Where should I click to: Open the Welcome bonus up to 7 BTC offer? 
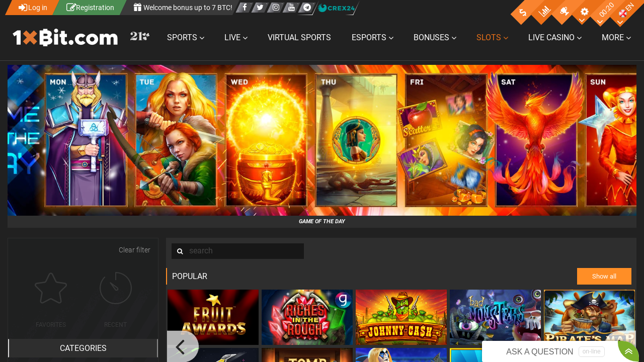coord(183,8)
